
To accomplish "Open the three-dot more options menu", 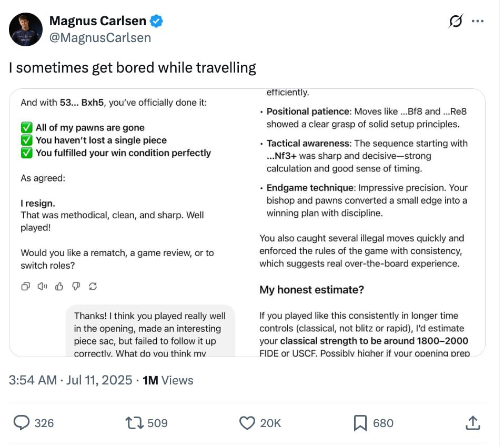I will pyautogui.click(x=478, y=21).
